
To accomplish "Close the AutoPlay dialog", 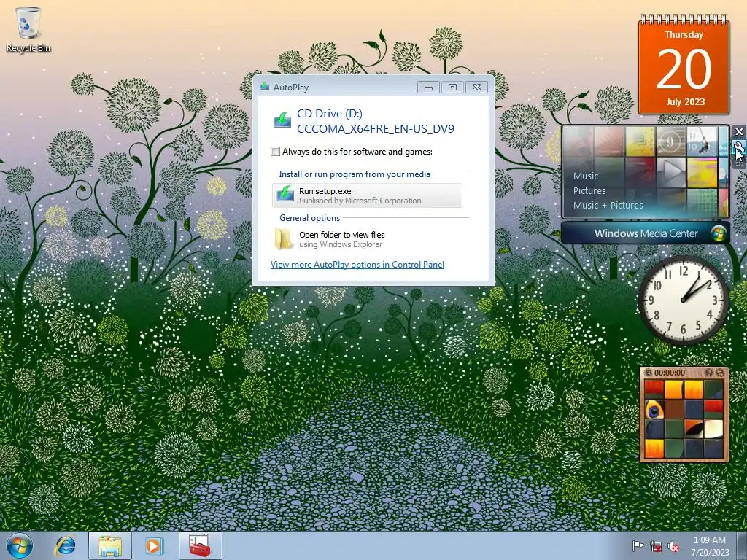I will point(476,87).
